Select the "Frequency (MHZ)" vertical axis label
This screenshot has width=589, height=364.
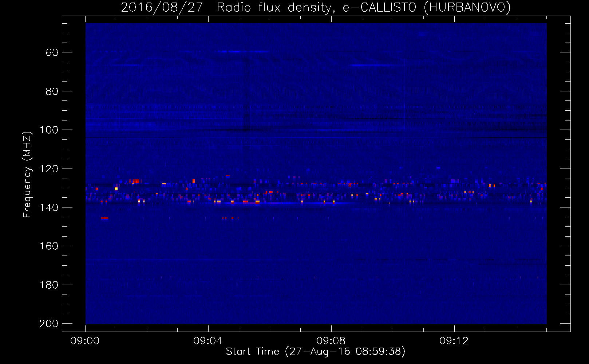pyautogui.click(x=27, y=174)
